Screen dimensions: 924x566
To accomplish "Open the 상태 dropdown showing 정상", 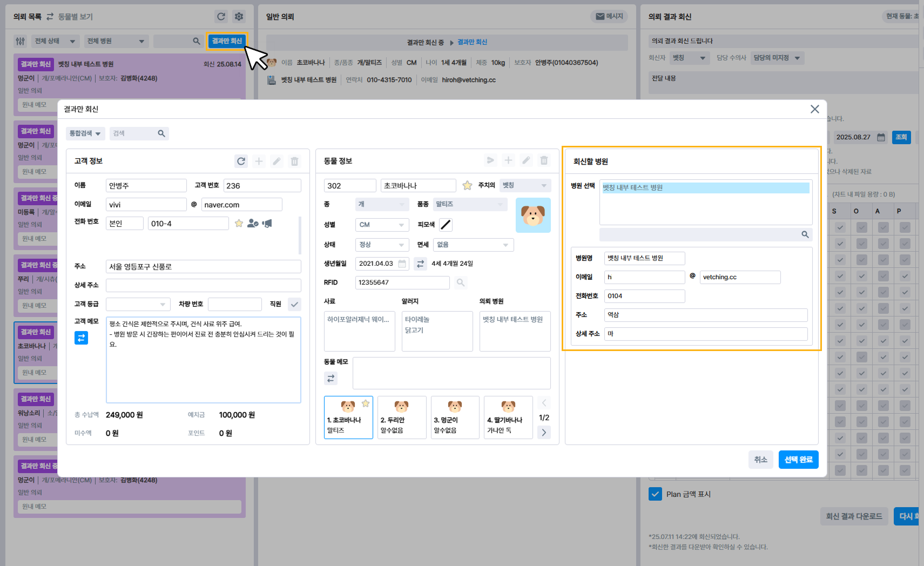I will point(382,245).
